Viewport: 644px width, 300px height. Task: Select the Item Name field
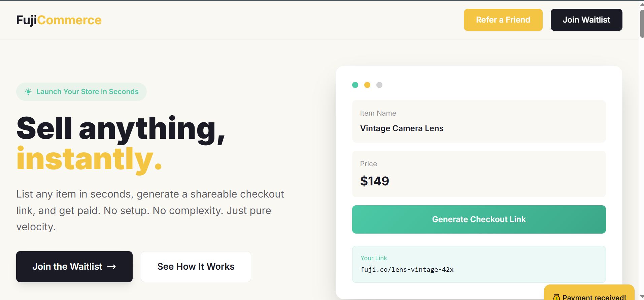478,121
